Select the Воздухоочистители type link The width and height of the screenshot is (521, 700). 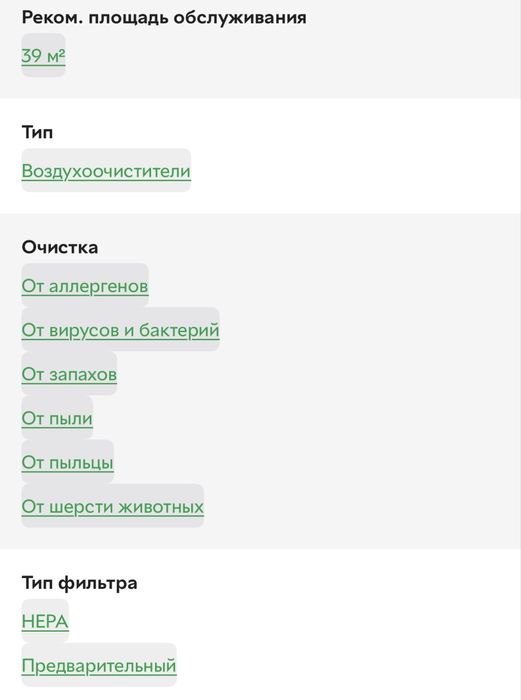point(106,171)
